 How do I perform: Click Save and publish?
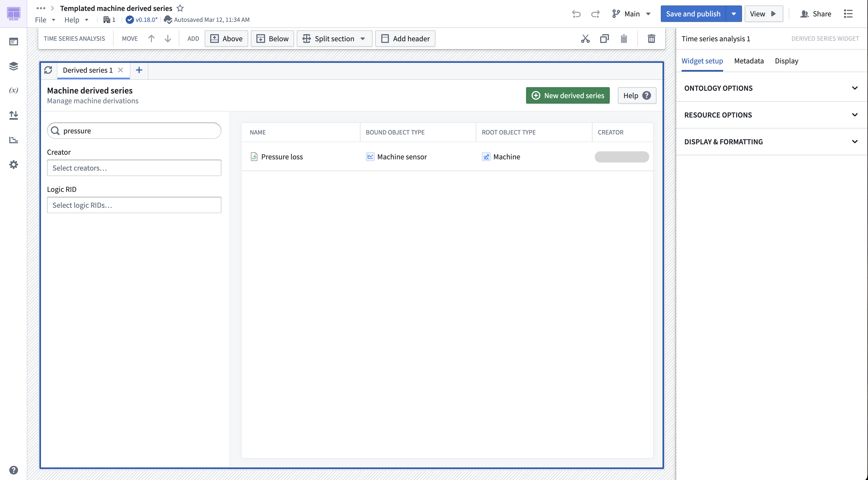693,14
